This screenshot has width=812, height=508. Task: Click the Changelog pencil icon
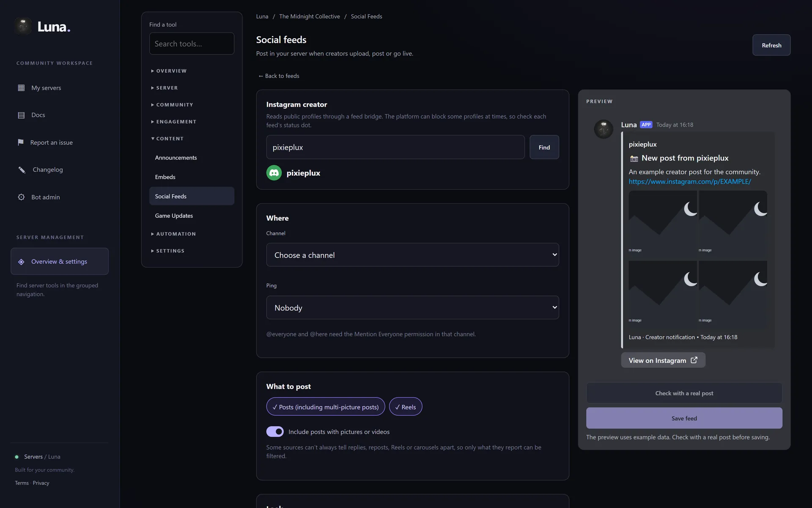[x=22, y=170]
